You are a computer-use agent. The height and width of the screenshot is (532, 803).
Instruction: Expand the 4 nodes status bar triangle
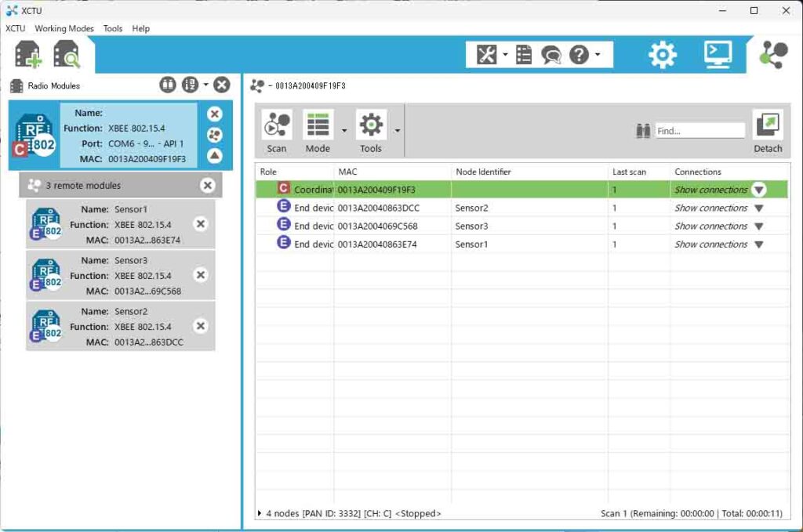260,513
